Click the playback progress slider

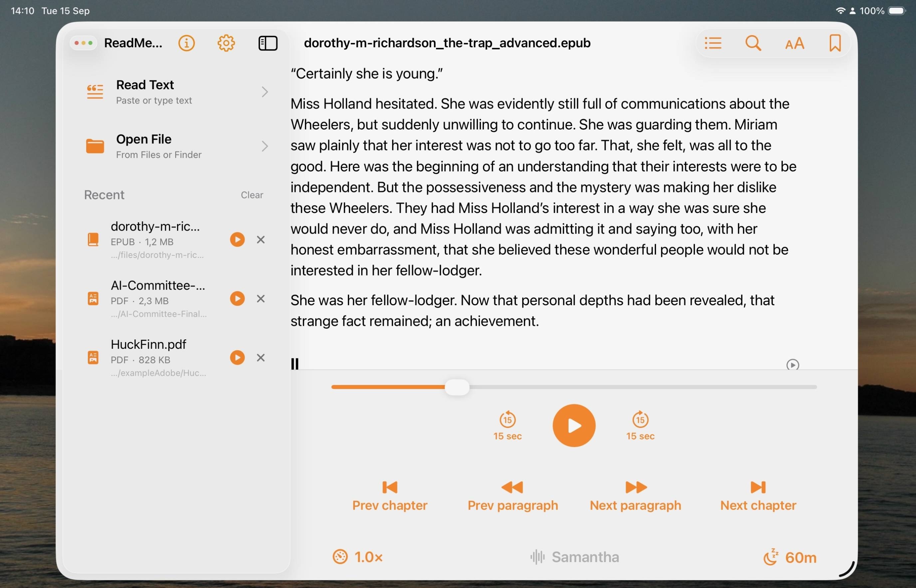click(574, 388)
